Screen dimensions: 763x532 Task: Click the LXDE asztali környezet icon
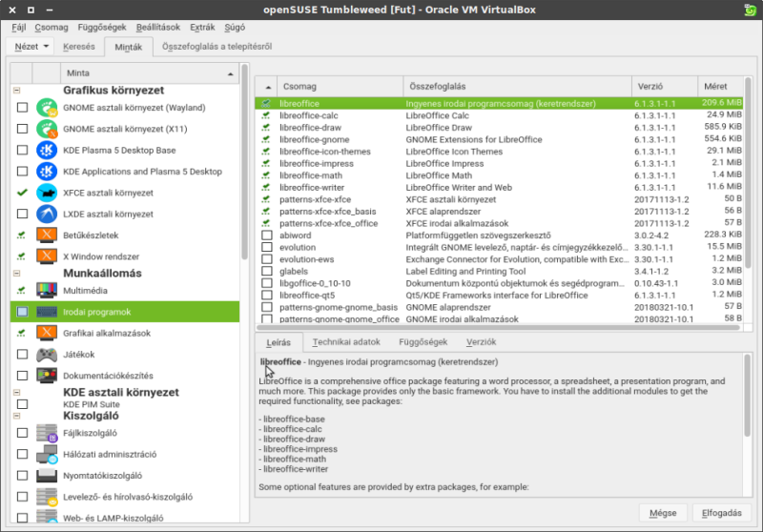47,214
